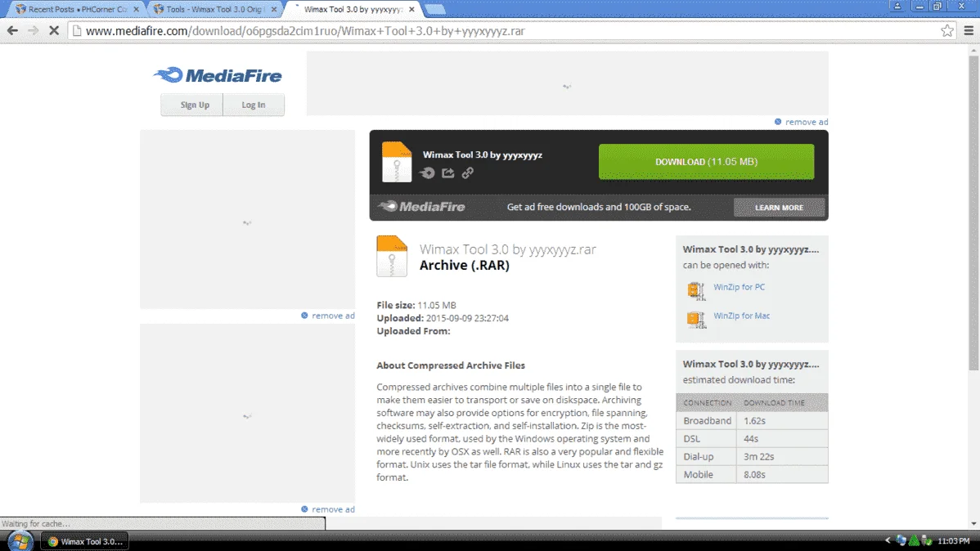Click the WinZip for Mac icon

[695, 319]
